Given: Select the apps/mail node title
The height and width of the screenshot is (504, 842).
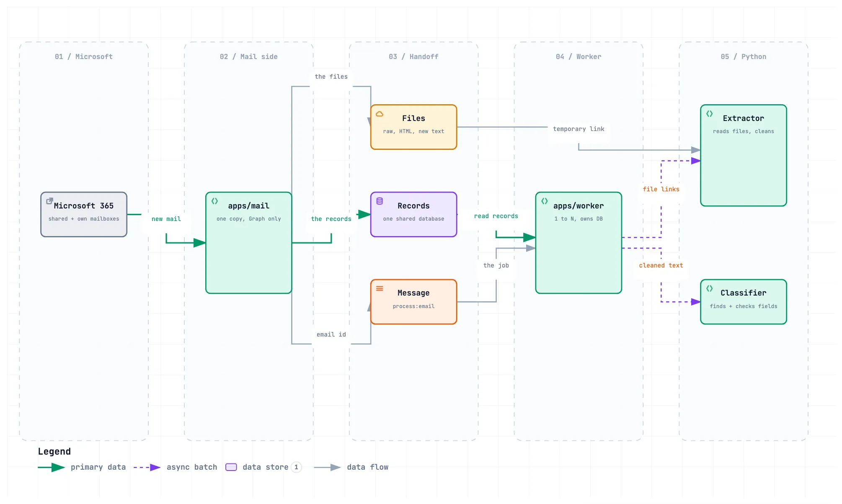Looking at the screenshot, I should (249, 206).
